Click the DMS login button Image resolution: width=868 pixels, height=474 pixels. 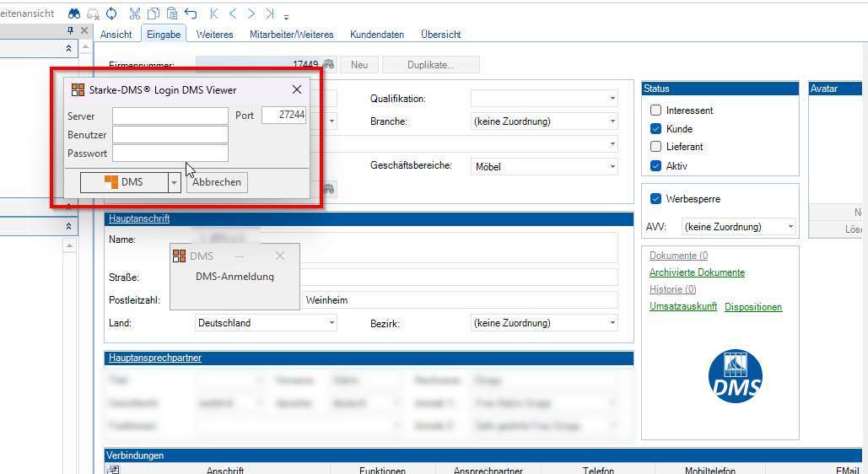124,182
